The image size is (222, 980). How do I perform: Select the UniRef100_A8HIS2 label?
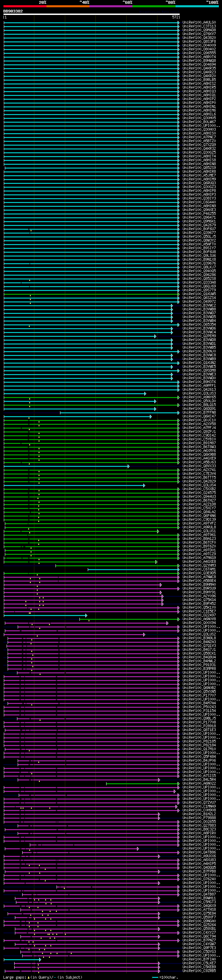[x=199, y=84]
